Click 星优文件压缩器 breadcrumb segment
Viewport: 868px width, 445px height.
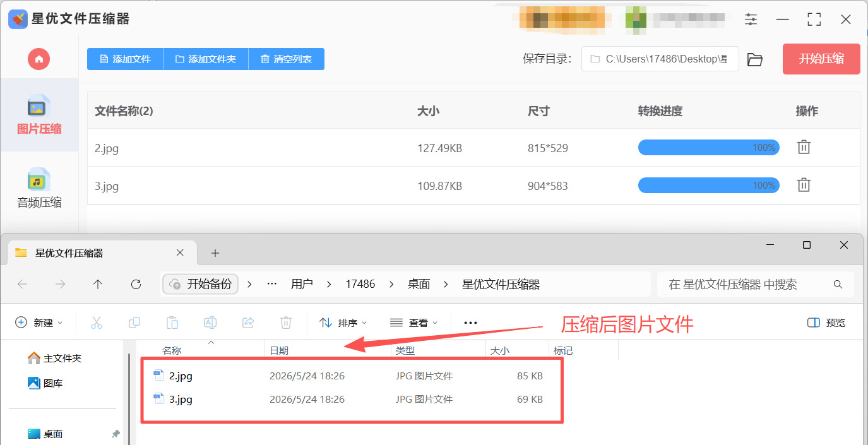(501, 284)
